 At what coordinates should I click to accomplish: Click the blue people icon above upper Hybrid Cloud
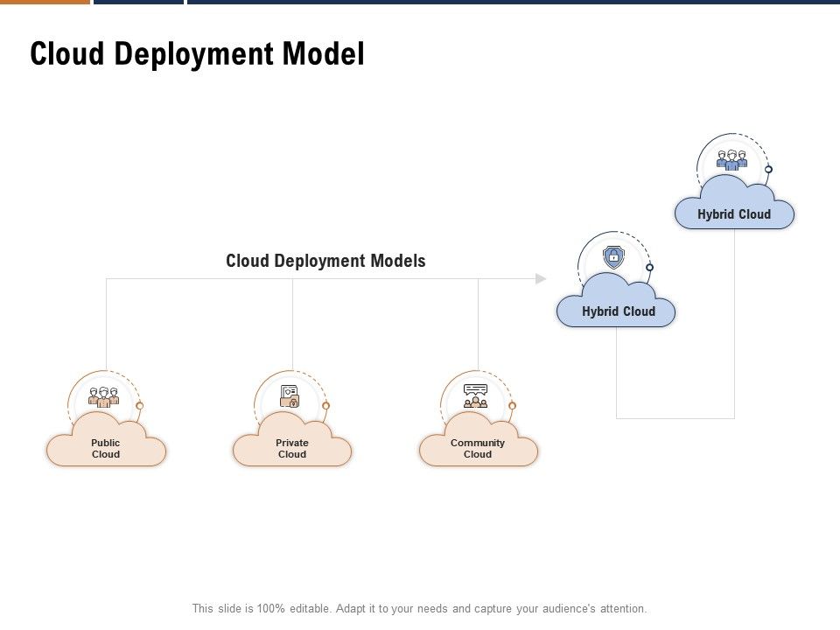point(731,160)
